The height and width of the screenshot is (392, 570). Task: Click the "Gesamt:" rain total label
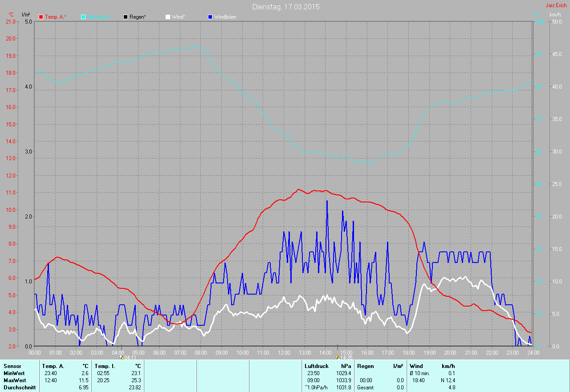[x=366, y=388]
